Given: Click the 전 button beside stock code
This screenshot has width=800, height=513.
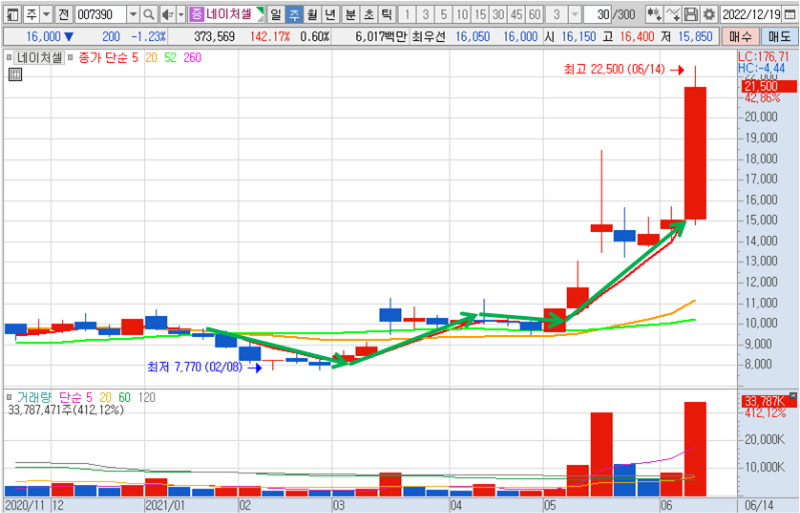Looking at the screenshot, I should pyautogui.click(x=64, y=14).
